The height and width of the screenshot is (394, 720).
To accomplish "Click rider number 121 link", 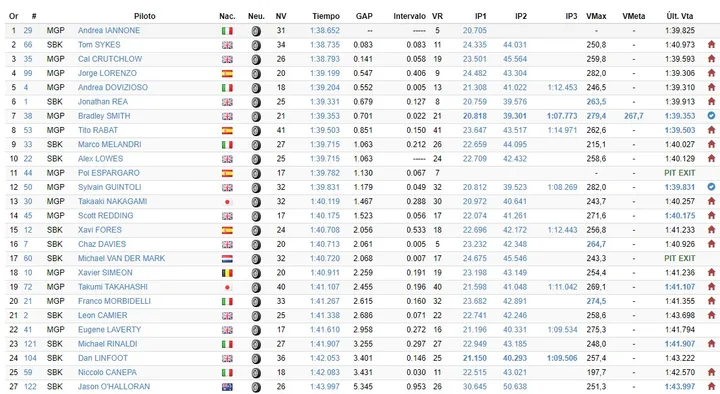I will pyautogui.click(x=30, y=343).
